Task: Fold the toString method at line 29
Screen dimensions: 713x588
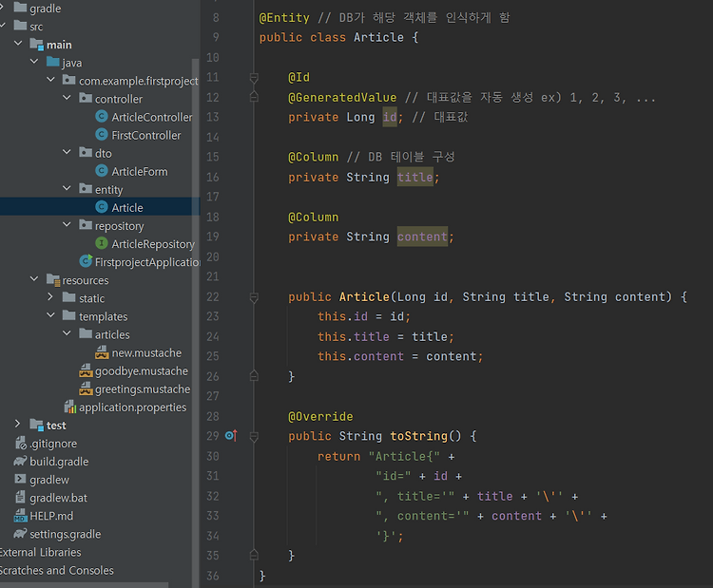Action: (254, 437)
